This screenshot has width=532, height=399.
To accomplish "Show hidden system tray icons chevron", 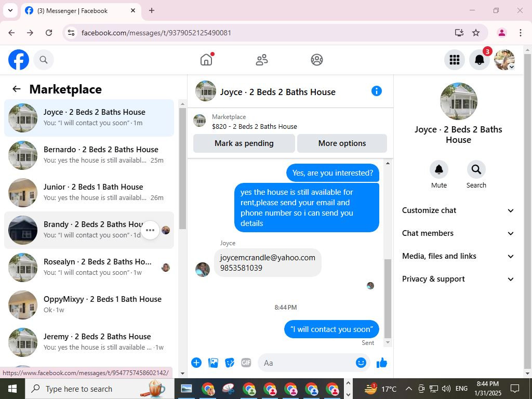I will (409, 389).
